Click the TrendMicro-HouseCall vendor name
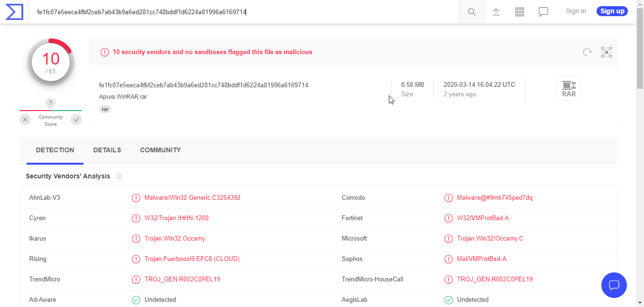 tap(373, 279)
